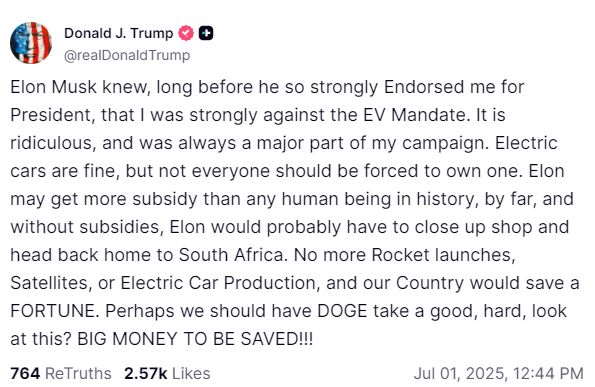Open the Jul 01, 2025 timestamp
595x387 pixels.
[499, 373]
